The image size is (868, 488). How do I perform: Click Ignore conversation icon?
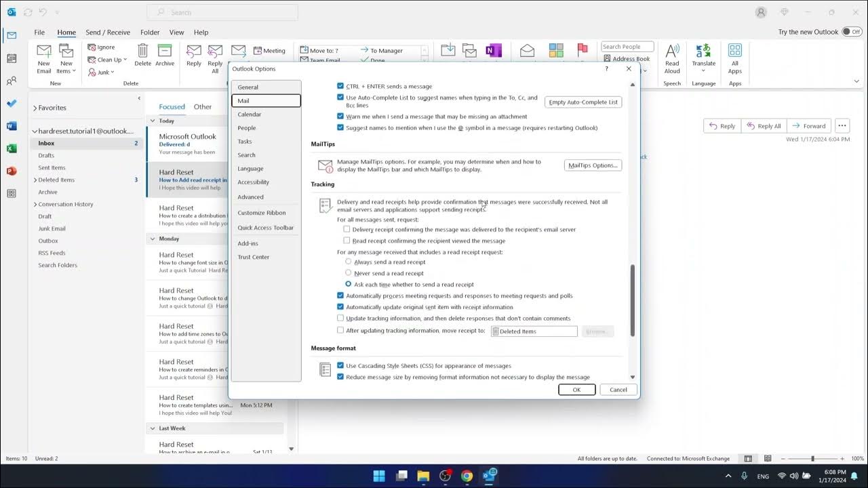(92, 47)
